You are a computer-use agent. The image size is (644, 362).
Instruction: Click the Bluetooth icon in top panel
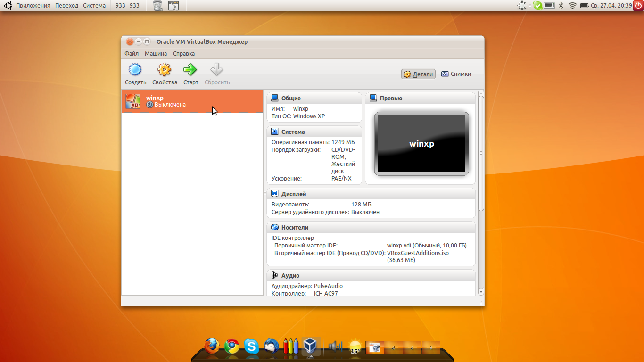point(561,6)
